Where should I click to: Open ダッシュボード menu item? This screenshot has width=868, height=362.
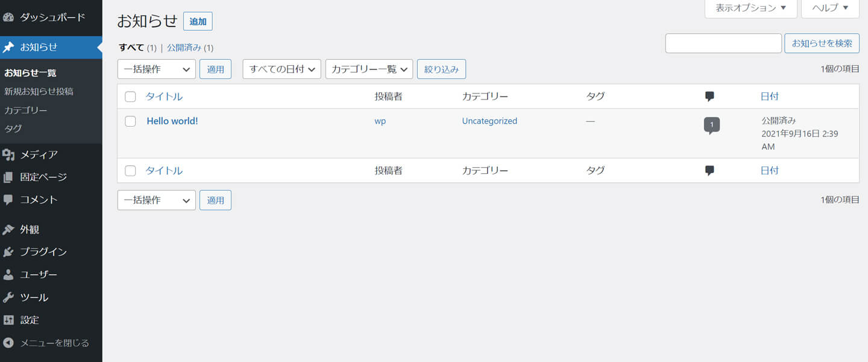point(51,17)
